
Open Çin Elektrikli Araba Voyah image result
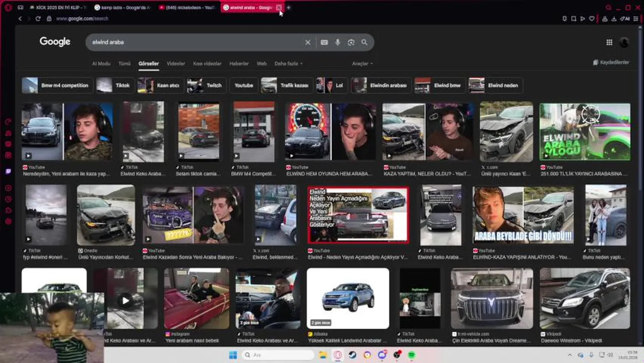pyautogui.click(x=492, y=298)
